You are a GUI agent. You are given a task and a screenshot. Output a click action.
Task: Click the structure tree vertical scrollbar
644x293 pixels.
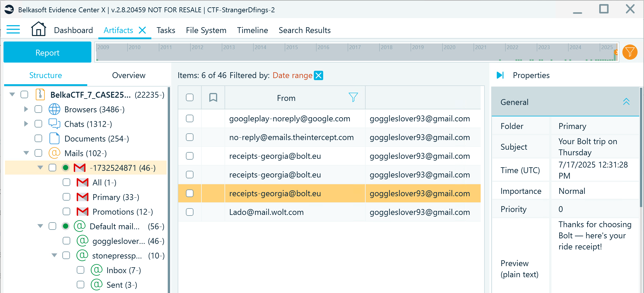click(169, 189)
